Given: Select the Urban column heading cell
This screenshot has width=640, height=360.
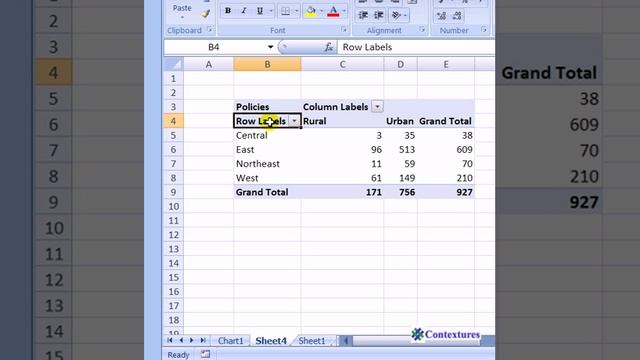Looking at the screenshot, I should click(400, 121).
